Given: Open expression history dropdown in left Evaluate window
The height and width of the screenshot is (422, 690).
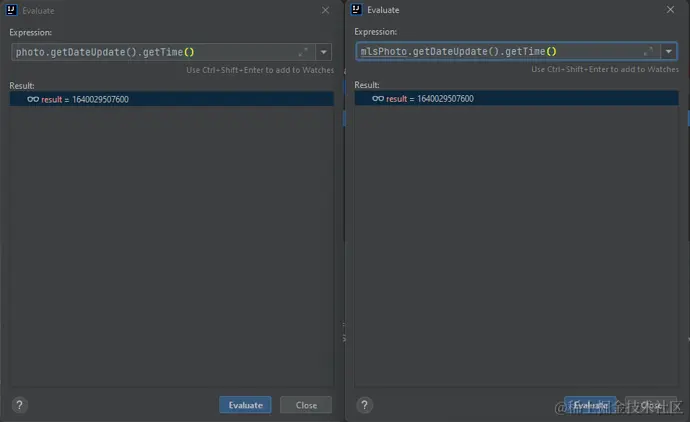Looking at the screenshot, I should point(323,52).
